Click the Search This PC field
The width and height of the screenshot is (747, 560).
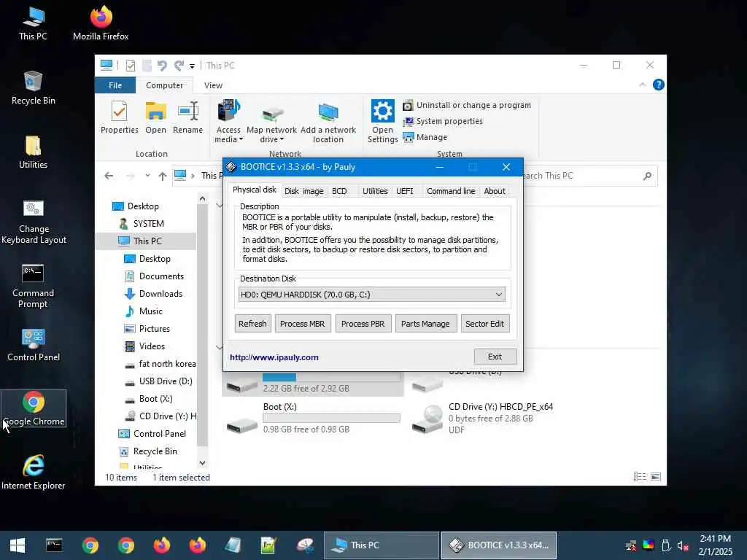(589, 176)
